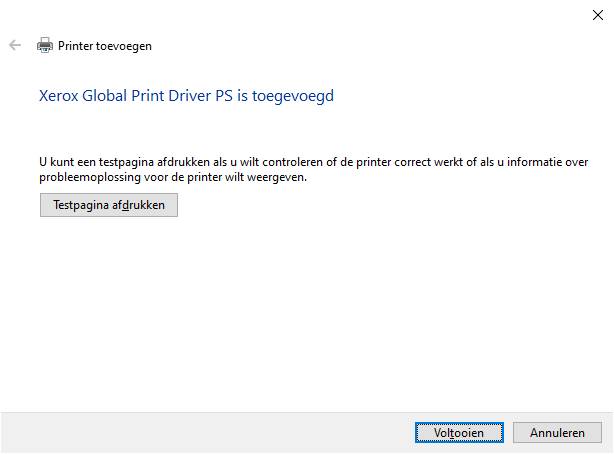Print a test page with Testpagina afdrukken
Screen dimensions: 614x454
pos(108,205)
